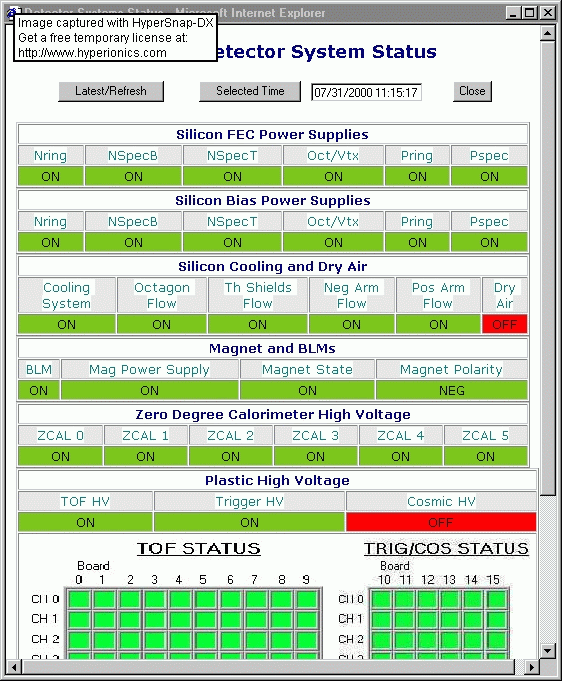Click the vertical scrollbar up arrow
Viewport: 562px width, 681px height.
(548, 33)
